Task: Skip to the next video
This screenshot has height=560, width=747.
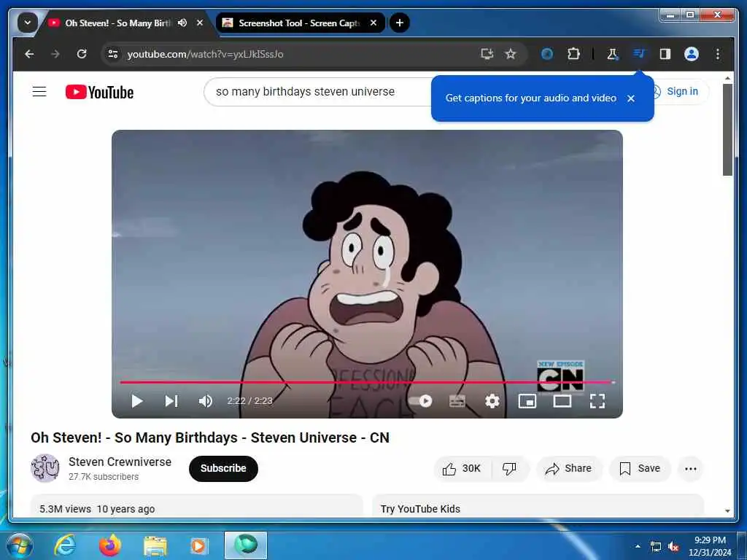Action: 171,401
